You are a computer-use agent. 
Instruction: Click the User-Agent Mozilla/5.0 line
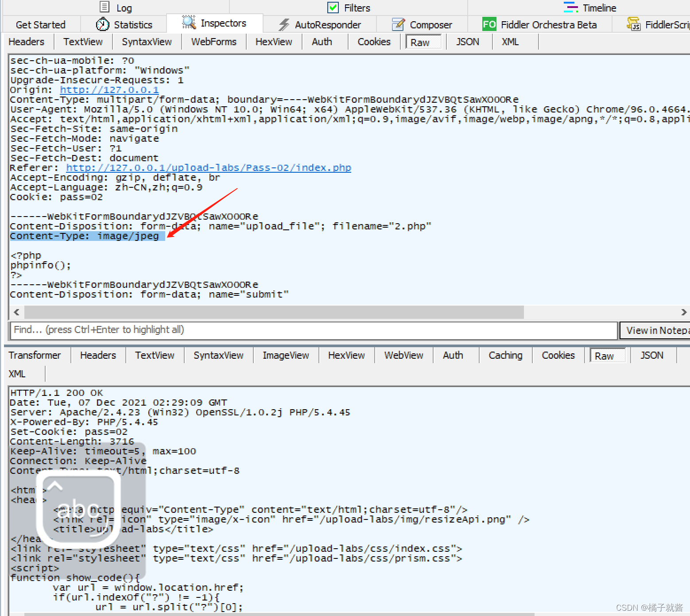(349, 109)
